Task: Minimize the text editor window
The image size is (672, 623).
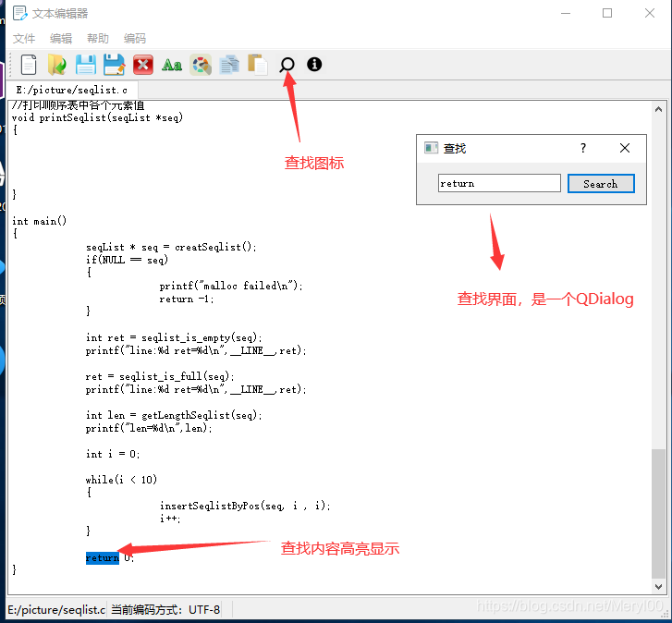Action: [566, 13]
